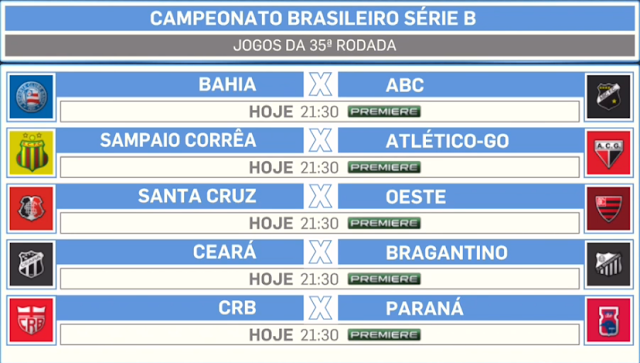Screen dimensions: 640x363
Task: Select the ATLÉTICO-GO team name
Action: coord(447,141)
